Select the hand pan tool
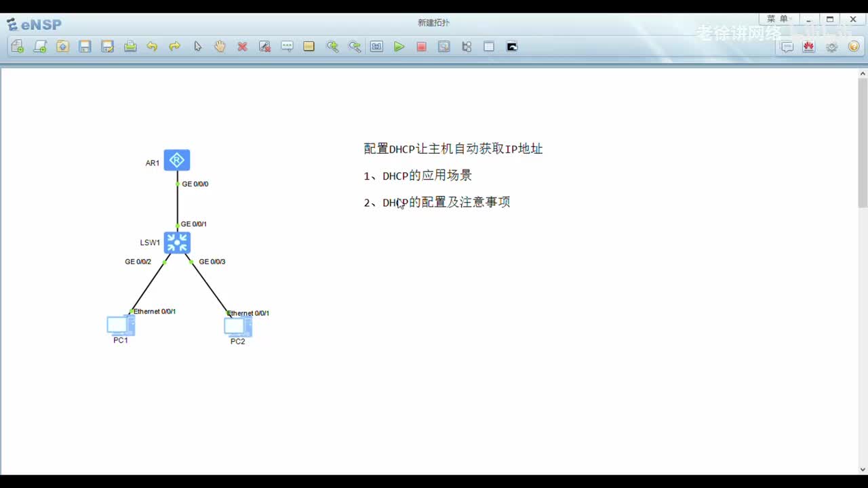 [x=220, y=47]
